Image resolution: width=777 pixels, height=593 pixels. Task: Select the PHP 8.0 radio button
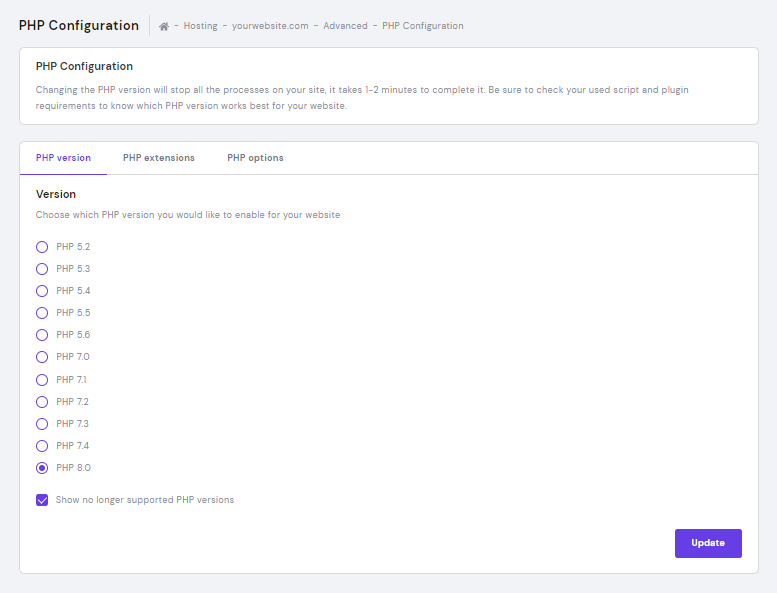42,468
